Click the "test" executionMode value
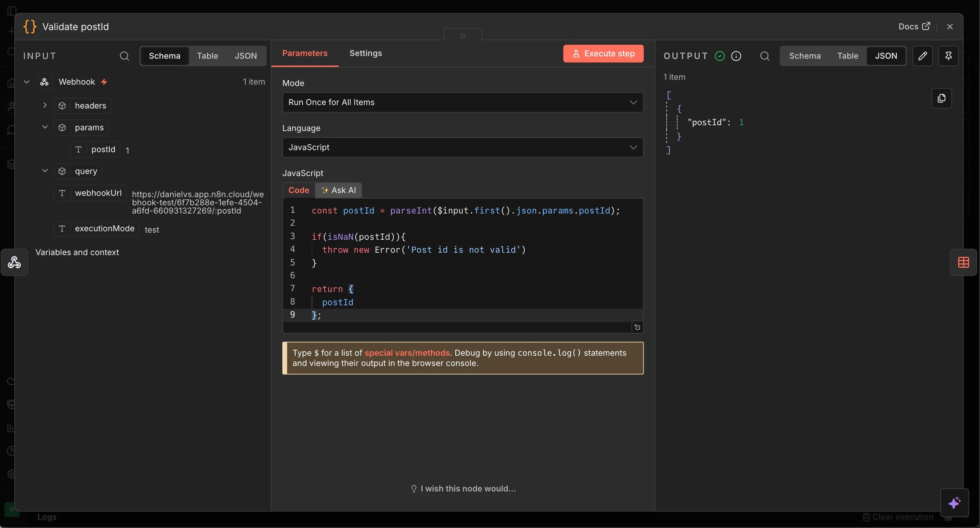980x528 pixels. point(152,229)
